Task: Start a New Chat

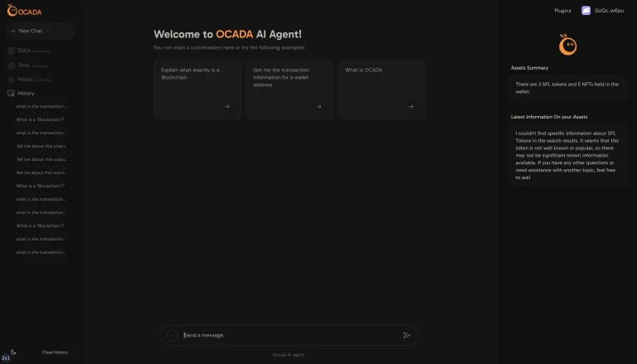Action: [40, 31]
